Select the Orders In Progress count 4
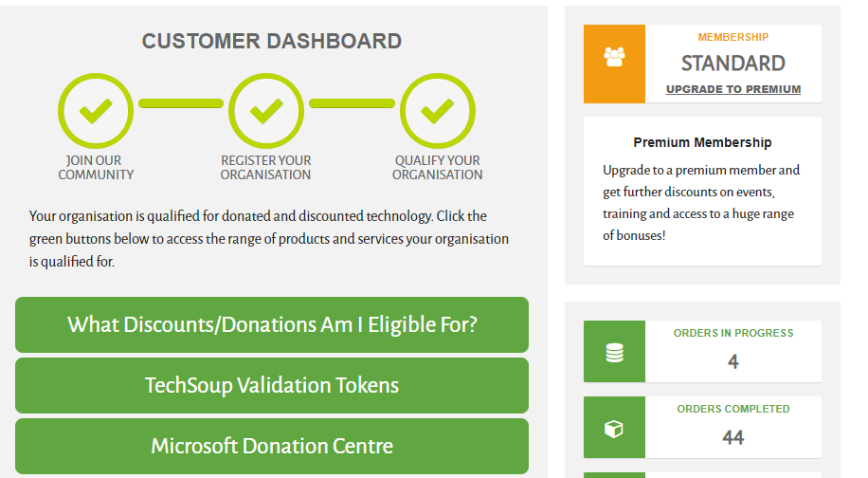 (x=732, y=361)
